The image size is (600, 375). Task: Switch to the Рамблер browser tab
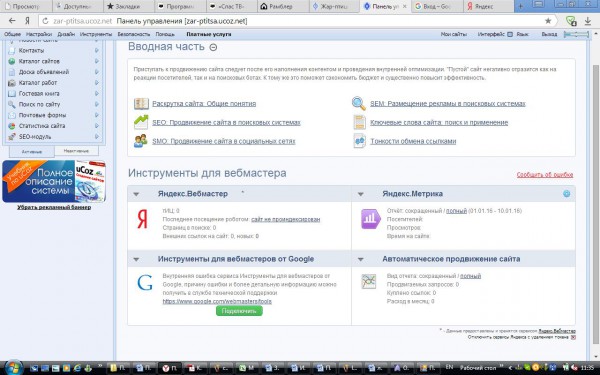[282, 6]
